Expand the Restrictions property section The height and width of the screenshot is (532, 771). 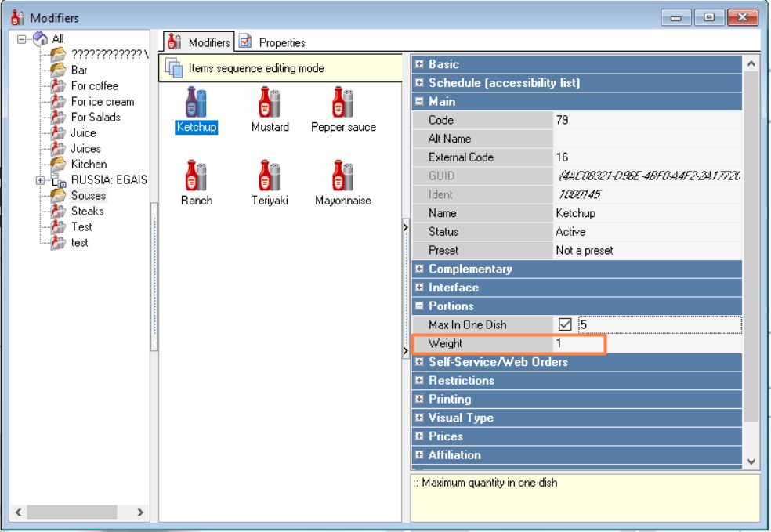[x=419, y=380]
